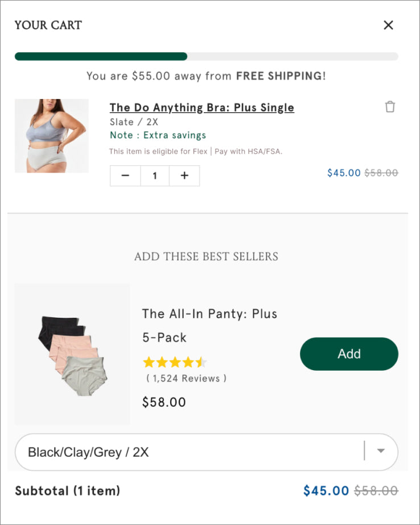The height and width of the screenshot is (525, 420).
Task: Click The All-In Panty: Plus title
Action: [x=209, y=314]
